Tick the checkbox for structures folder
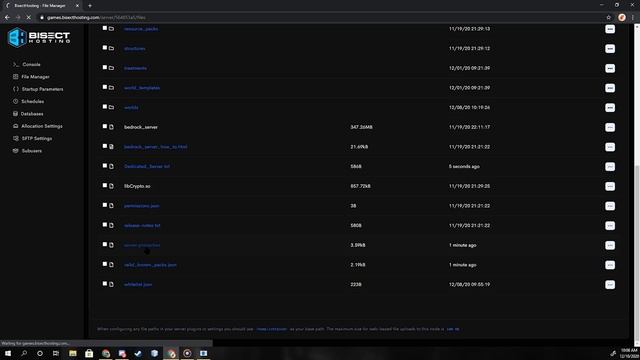640x360 pixels. (104, 48)
